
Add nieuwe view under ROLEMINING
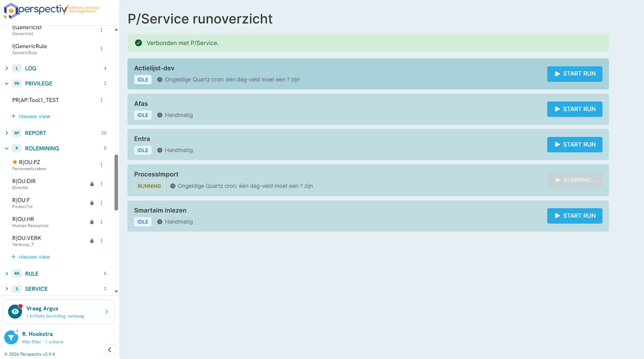31,257
